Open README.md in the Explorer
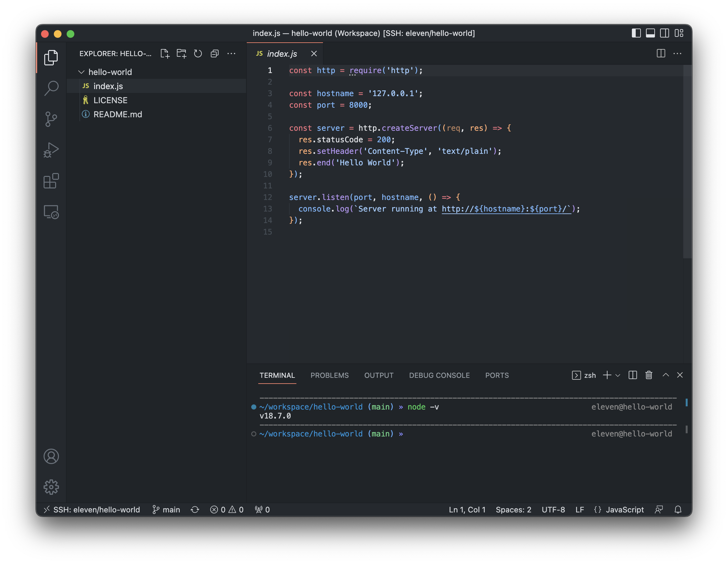 118,114
